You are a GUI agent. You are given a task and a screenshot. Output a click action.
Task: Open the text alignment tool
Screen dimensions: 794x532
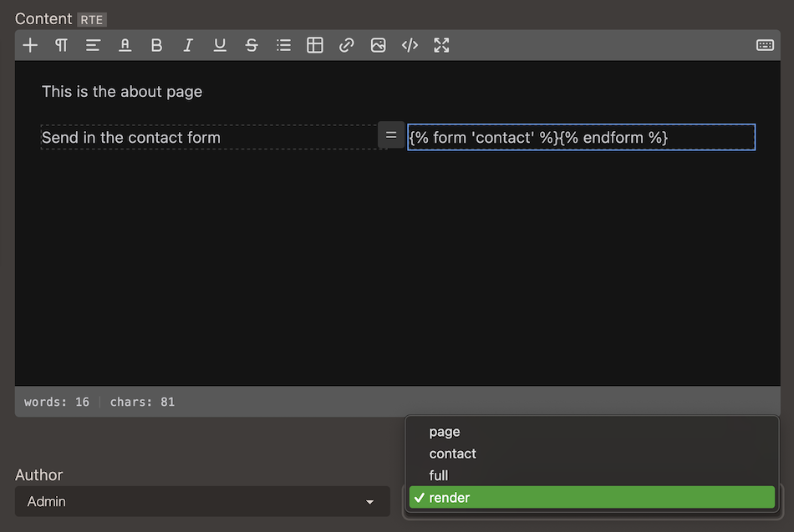click(x=93, y=45)
